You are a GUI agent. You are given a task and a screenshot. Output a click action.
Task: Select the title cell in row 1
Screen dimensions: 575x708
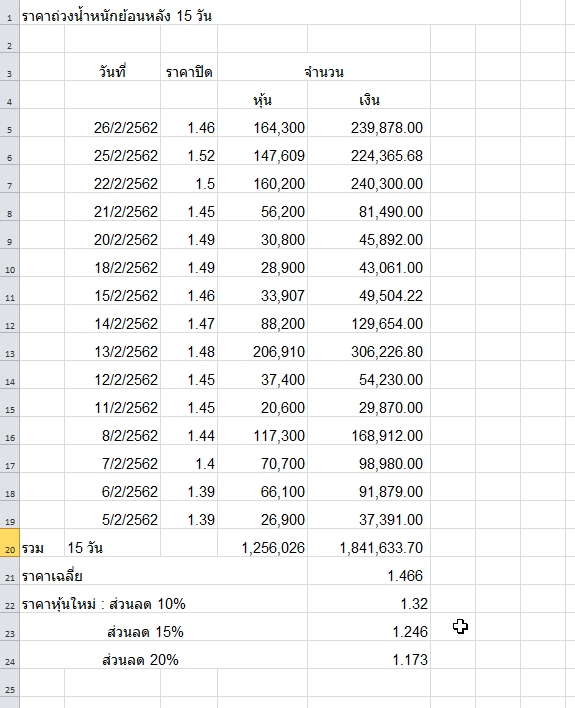pyautogui.click(x=117, y=16)
